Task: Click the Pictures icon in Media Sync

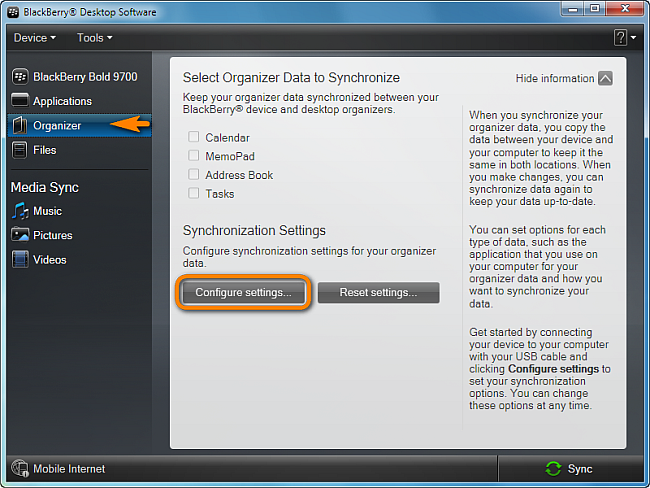Action: (x=20, y=235)
